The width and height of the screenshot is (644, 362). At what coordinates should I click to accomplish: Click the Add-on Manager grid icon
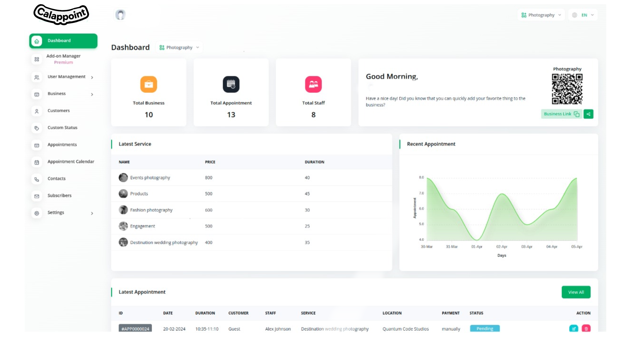(x=37, y=59)
